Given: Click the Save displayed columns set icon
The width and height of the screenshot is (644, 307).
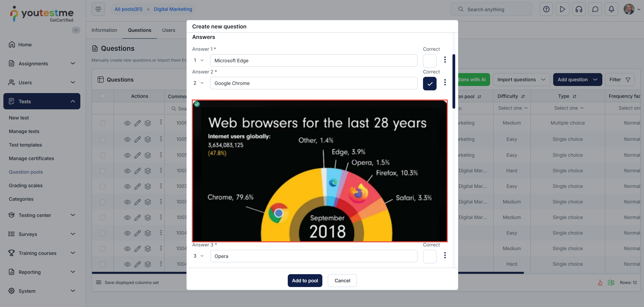Looking at the screenshot, I should pyautogui.click(x=99, y=282).
